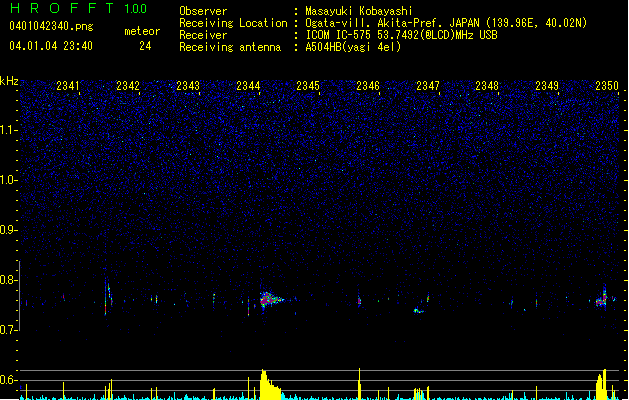Select the filename 0401042340.png
The image size is (629, 400).
(x=51, y=26)
